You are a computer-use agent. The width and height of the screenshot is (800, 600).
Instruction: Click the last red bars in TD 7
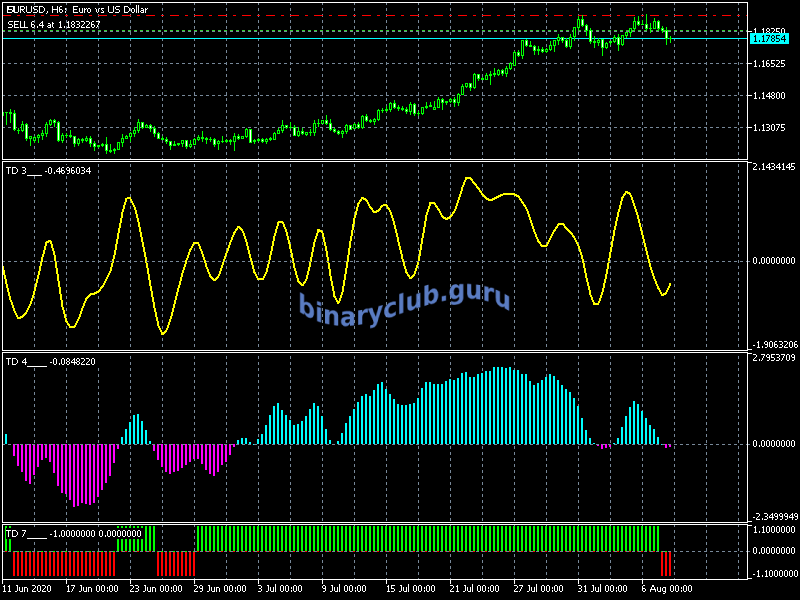667,563
